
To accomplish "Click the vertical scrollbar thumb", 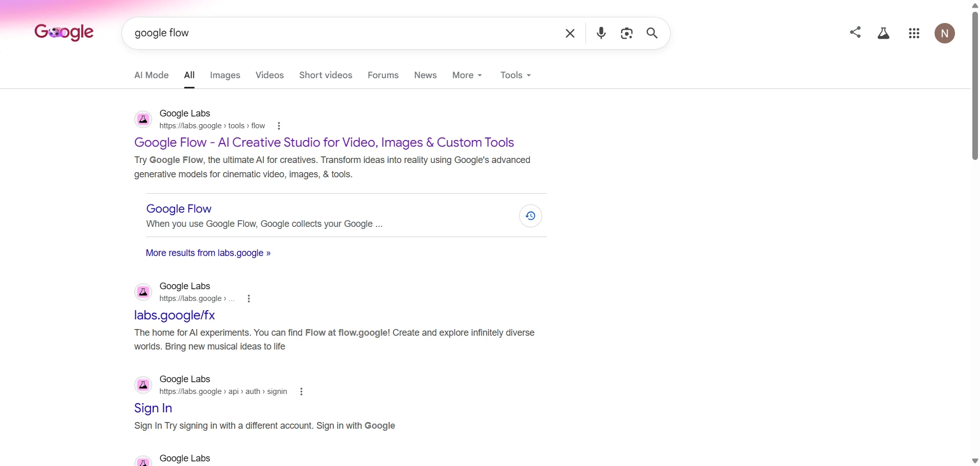I will tap(975, 85).
